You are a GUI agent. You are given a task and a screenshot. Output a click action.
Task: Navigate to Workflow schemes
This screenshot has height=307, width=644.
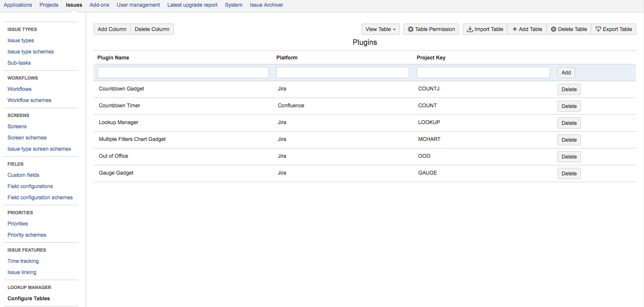29,100
